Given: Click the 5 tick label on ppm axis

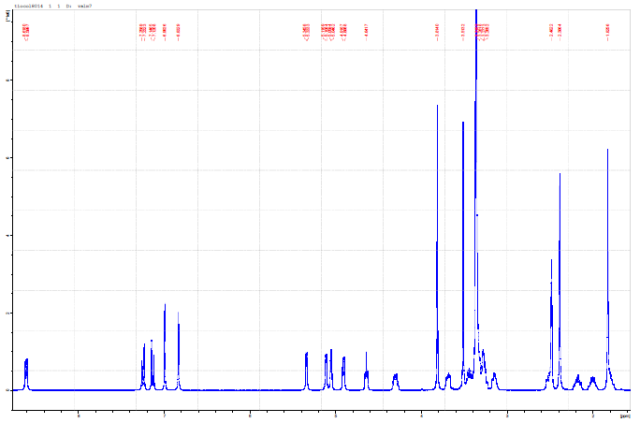Looking at the screenshot, I should 336,414.
